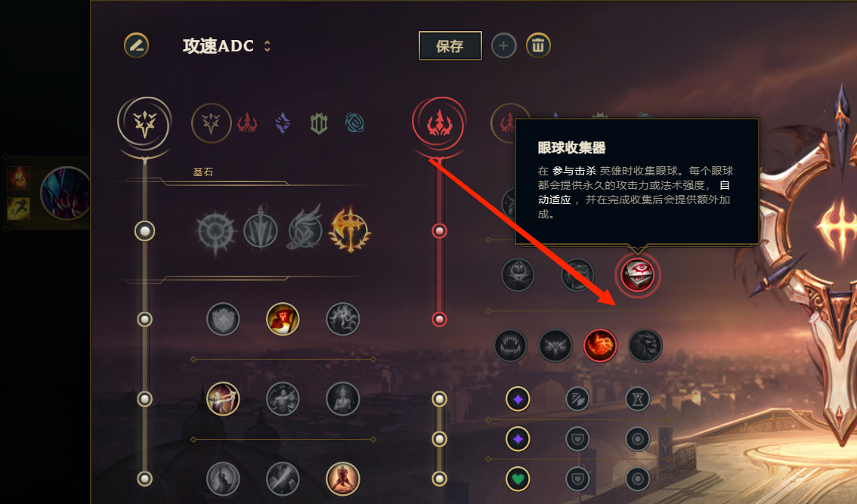This screenshot has height=504, width=857.
Task: Enable the attack speed axe stat shard
Action: point(577,399)
